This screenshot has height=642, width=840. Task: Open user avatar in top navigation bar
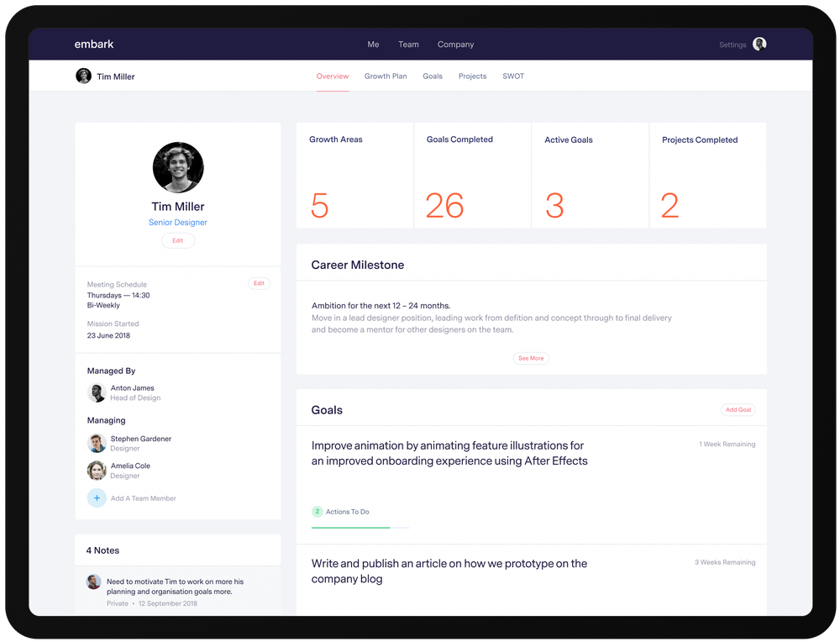(759, 44)
